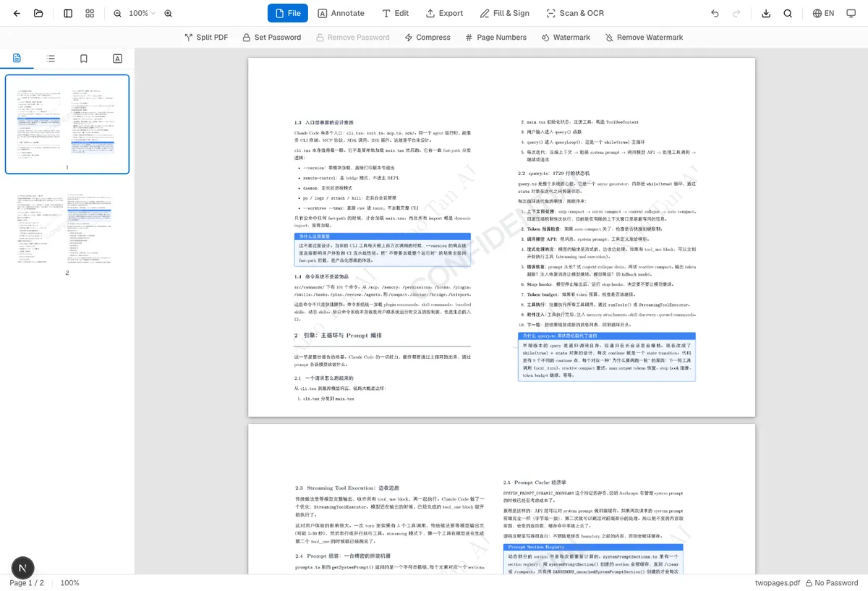Open the outline list sidebar tab
The image size is (868, 591).
pyautogui.click(x=51, y=59)
